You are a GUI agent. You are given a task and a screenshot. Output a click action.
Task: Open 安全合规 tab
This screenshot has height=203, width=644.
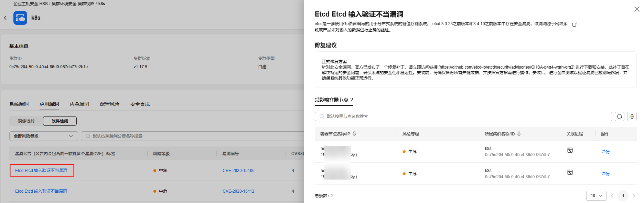pos(140,104)
